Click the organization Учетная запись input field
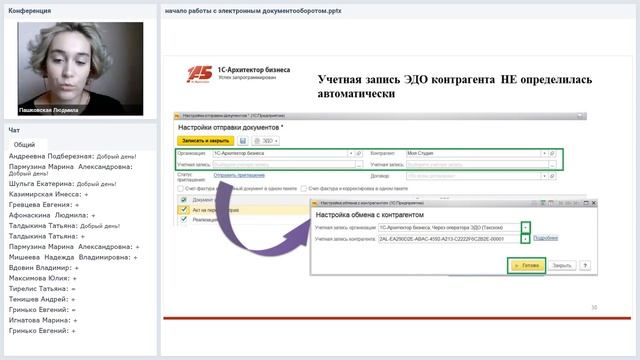This screenshot has height=360, width=640. (284, 164)
